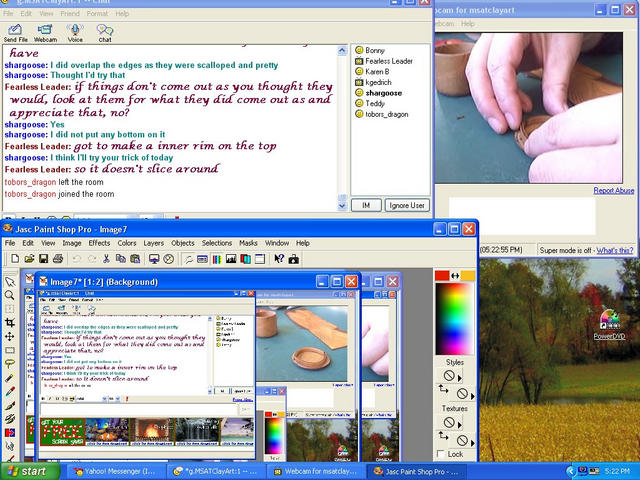Select tobors_dragon in the user list
Image resolution: width=640 pixels, height=480 pixels.
[x=382, y=114]
